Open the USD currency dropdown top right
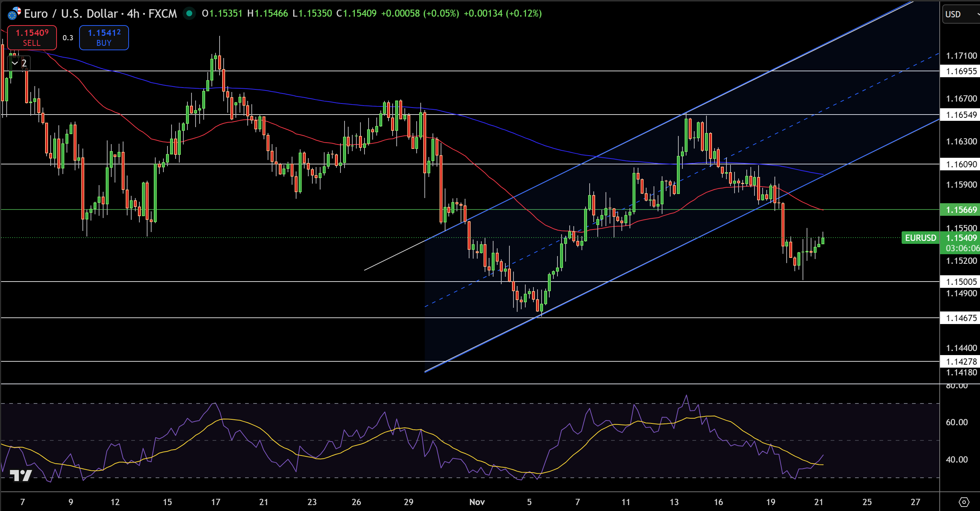This screenshot has height=511, width=980. (x=955, y=14)
